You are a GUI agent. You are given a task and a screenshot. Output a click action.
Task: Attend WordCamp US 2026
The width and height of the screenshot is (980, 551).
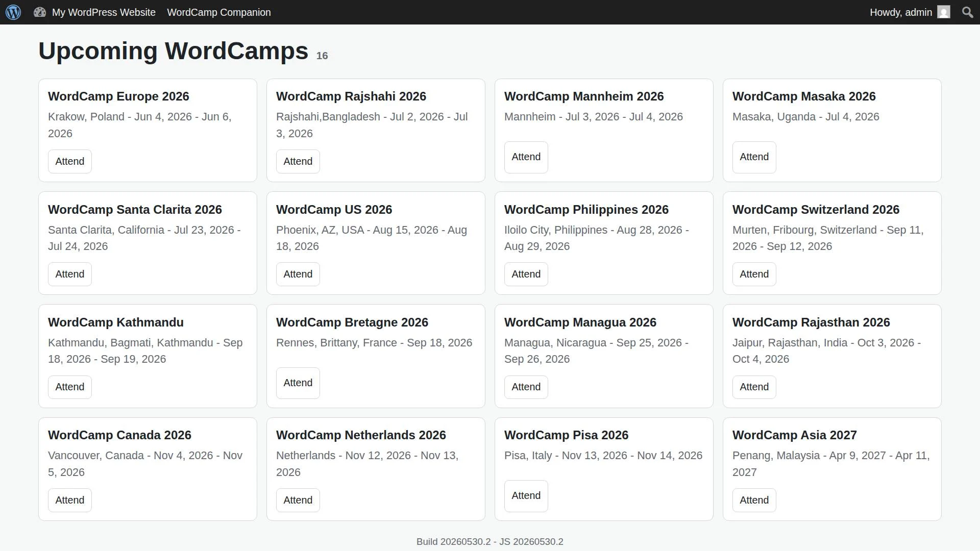point(298,274)
